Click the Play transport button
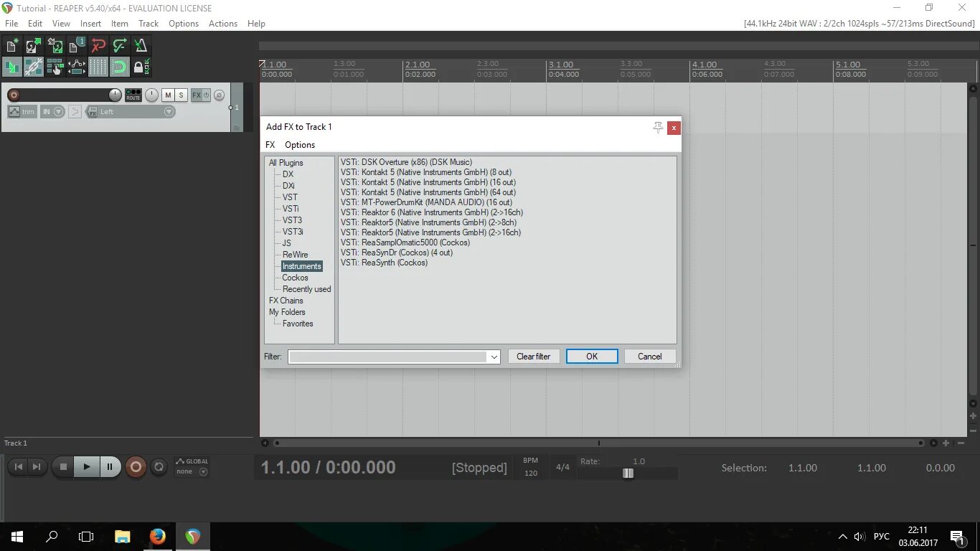The image size is (980, 551). pyautogui.click(x=86, y=466)
